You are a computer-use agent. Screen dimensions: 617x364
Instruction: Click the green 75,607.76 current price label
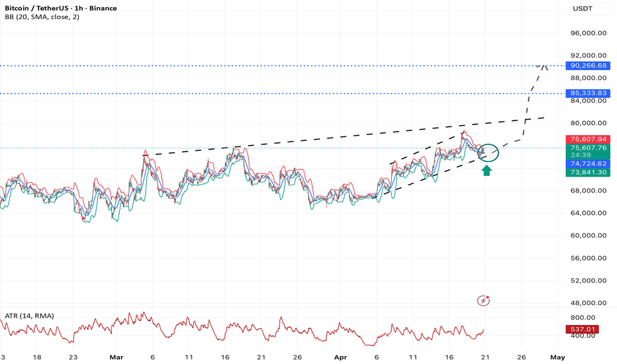588,148
